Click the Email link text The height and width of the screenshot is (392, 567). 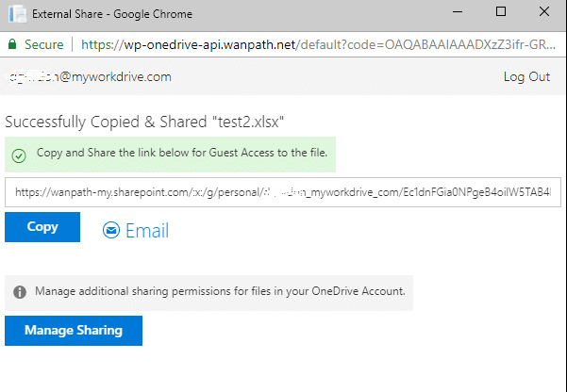point(147,229)
